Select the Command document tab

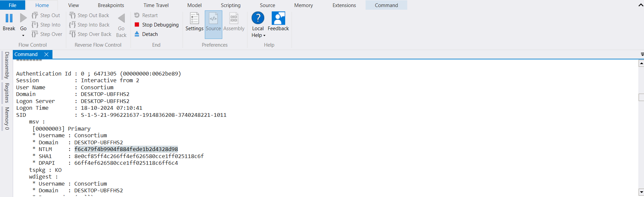point(26,54)
